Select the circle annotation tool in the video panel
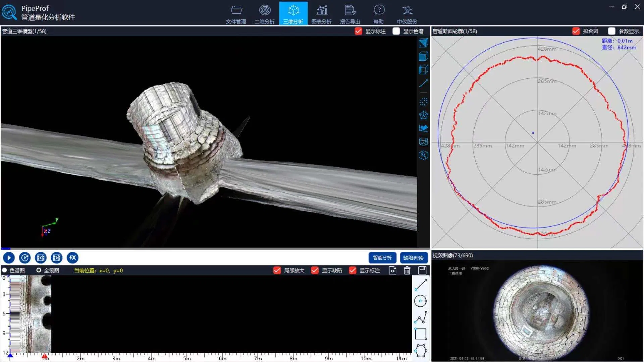644x362 pixels. (x=421, y=301)
